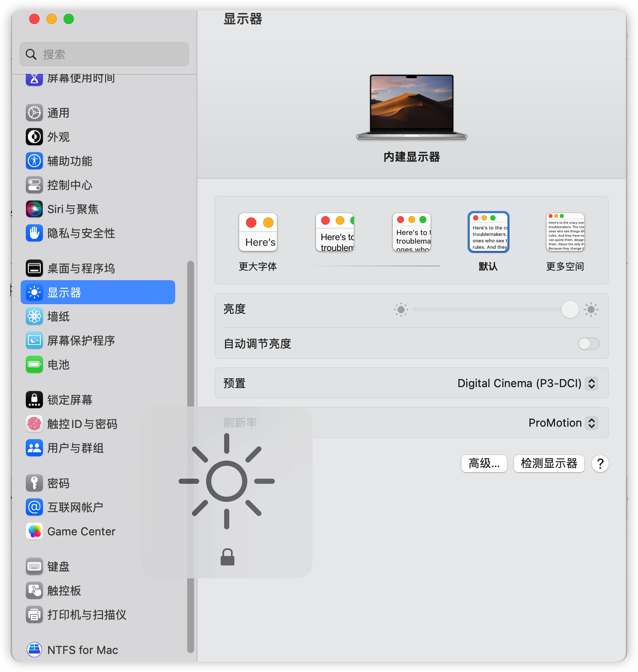Open 隐私与安全性 settings

(81, 233)
